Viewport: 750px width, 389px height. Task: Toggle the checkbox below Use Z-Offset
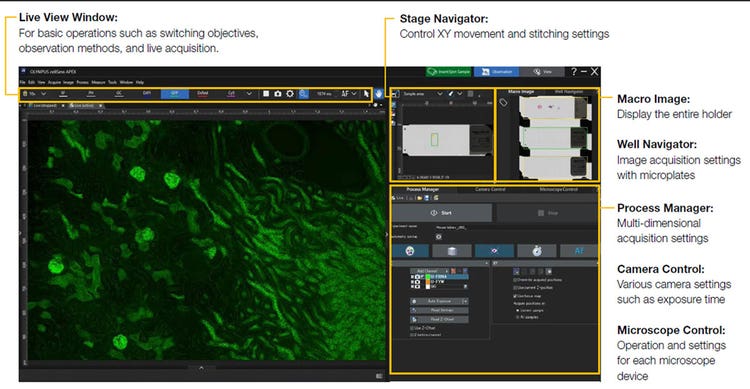click(412, 335)
